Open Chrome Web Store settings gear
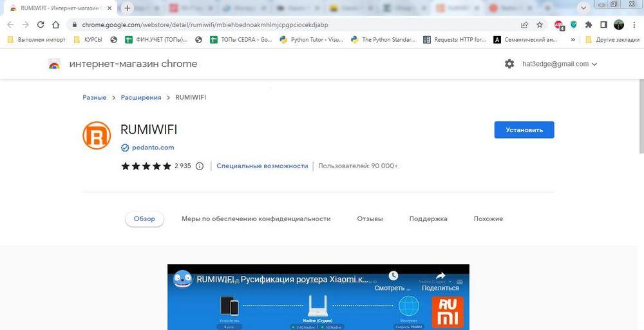 pyautogui.click(x=509, y=64)
